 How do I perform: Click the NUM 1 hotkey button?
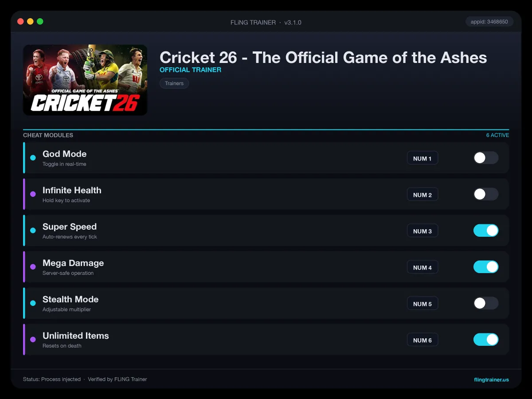point(422,158)
